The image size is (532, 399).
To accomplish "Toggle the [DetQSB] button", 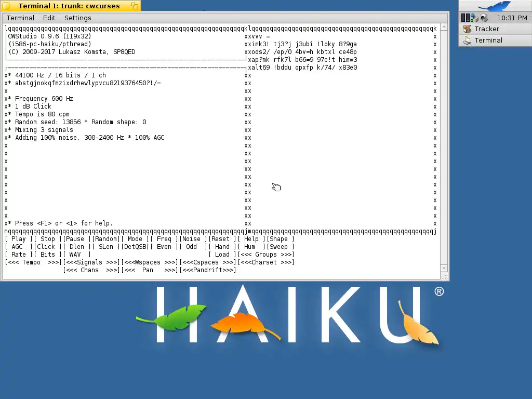I will [x=136, y=247].
